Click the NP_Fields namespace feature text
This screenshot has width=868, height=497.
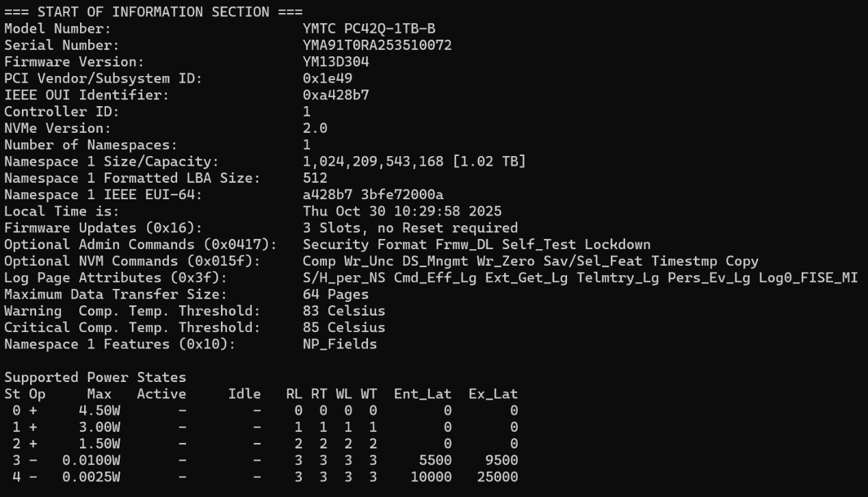click(x=340, y=344)
